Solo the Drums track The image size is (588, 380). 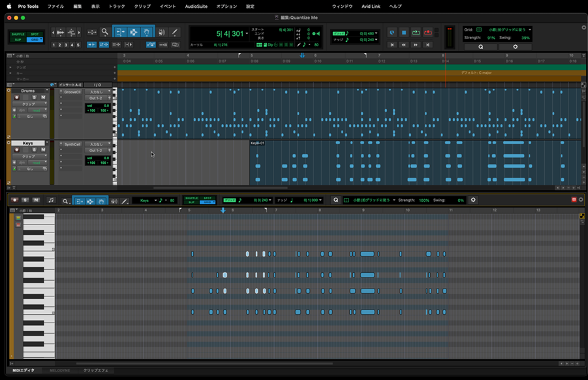[34, 97]
